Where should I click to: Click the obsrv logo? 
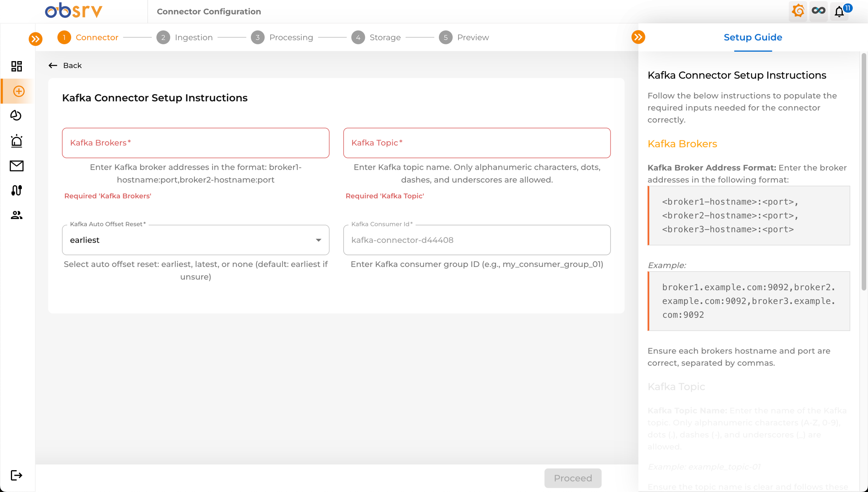pos(74,11)
